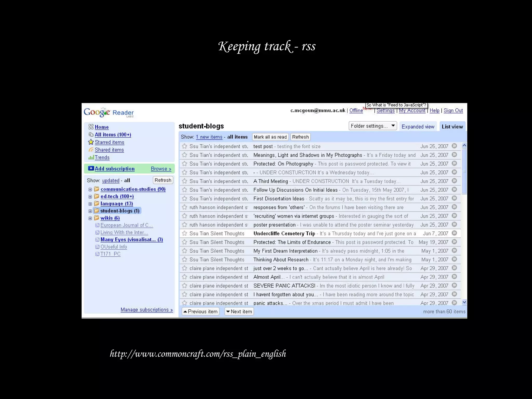Expand the student-blogs folder tree

tap(90, 211)
